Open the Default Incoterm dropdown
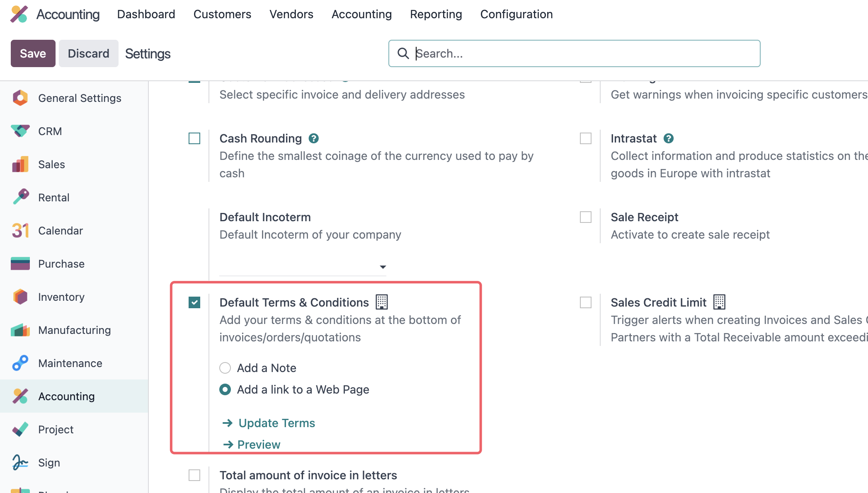 [303, 267]
